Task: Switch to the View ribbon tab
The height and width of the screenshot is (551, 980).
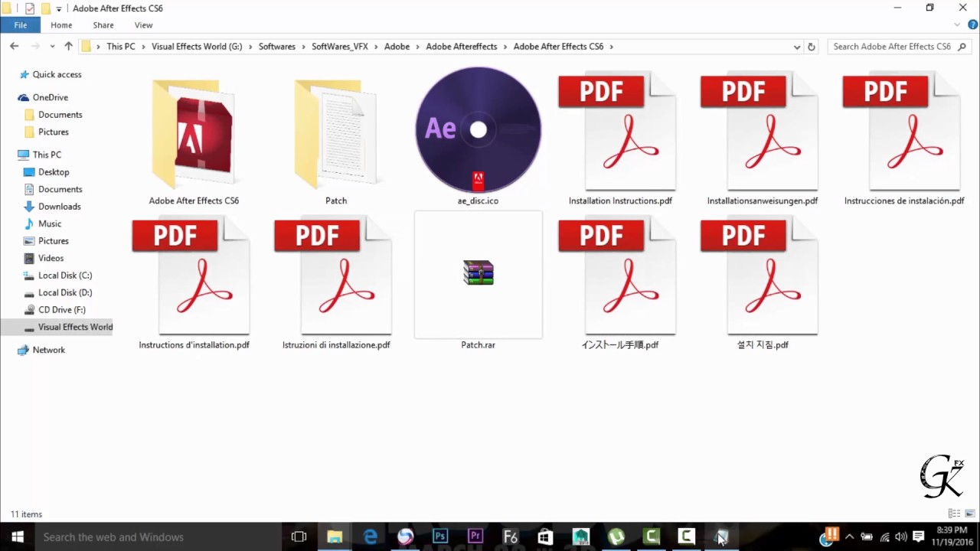Action: tap(143, 25)
